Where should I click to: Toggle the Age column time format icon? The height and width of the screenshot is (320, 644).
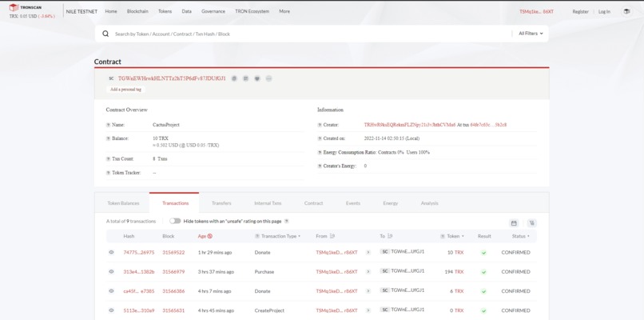210,236
